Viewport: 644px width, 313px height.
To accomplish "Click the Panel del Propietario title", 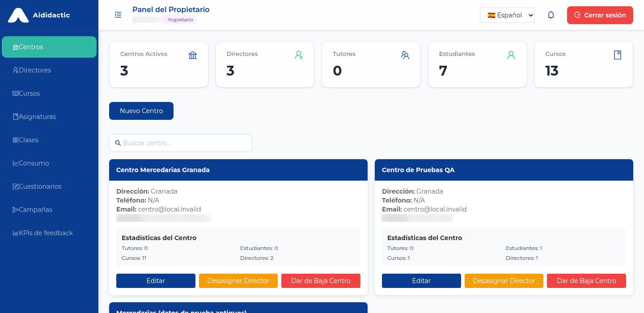I will [x=171, y=9].
